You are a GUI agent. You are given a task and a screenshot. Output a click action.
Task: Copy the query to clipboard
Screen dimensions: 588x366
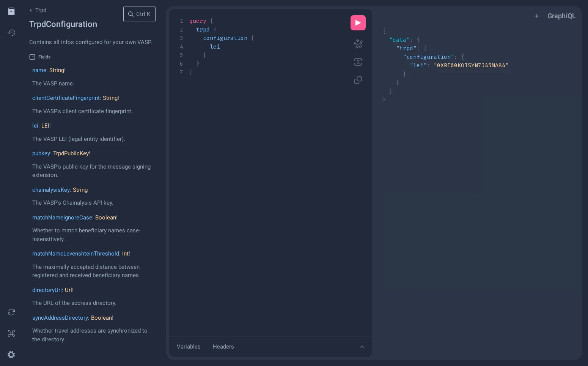358,80
